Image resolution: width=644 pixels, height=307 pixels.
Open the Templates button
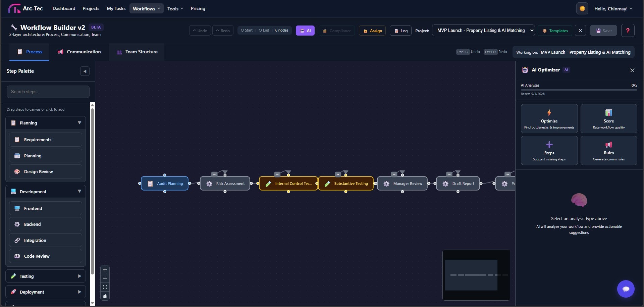tap(555, 31)
